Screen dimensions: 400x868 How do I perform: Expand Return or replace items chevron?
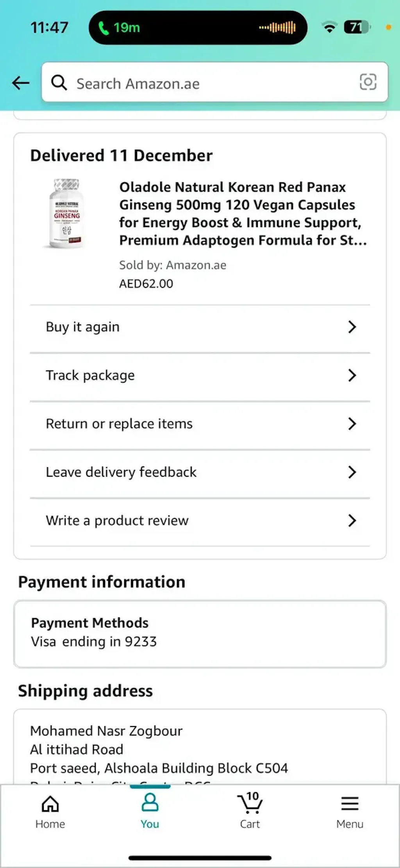click(x=352, y=424)
